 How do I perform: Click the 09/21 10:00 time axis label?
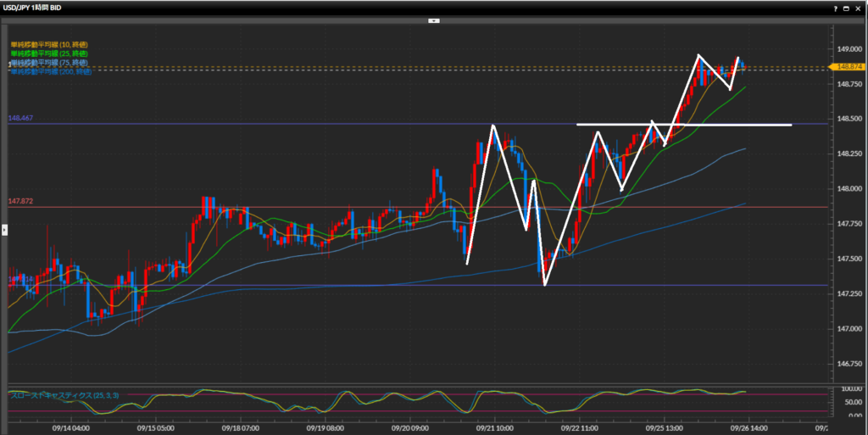[492, 427]
